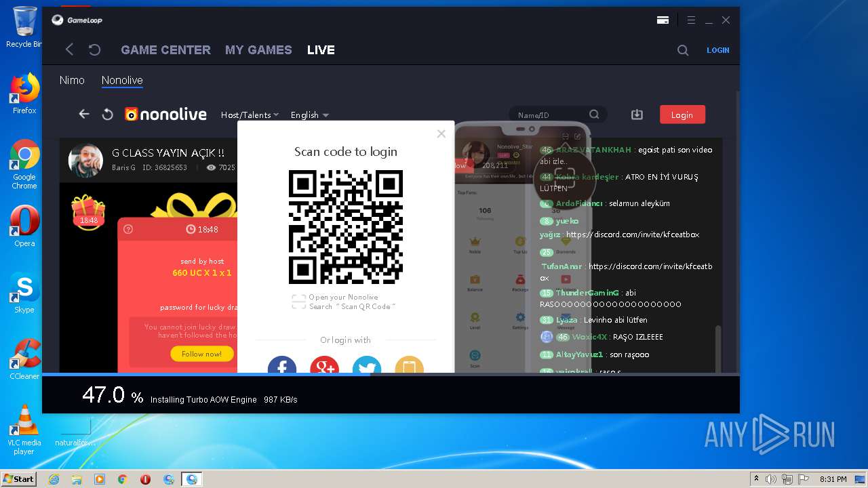Login with Facebook icon
This screenshot has width=868, height=488.
282,365
